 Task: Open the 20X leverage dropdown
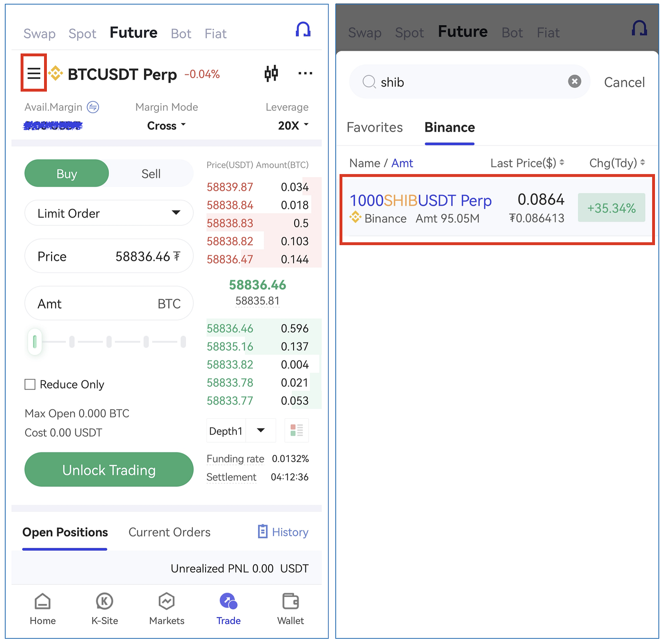[x=293, y=125]
